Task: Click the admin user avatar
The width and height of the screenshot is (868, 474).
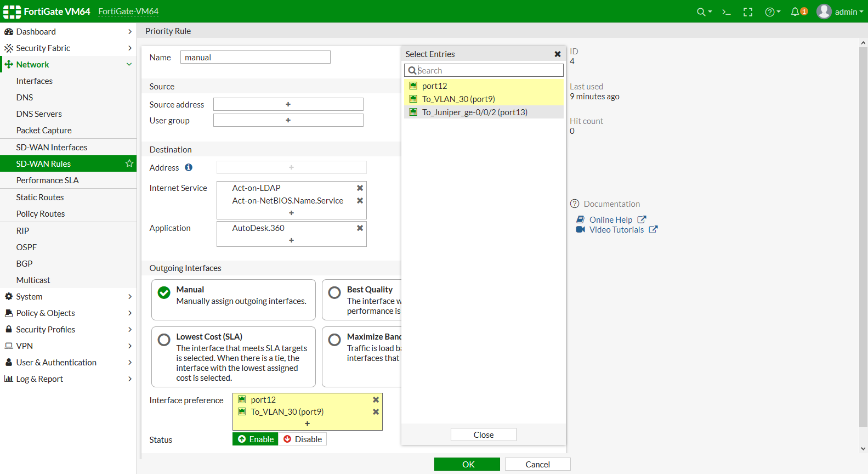Action: [824, 12]
